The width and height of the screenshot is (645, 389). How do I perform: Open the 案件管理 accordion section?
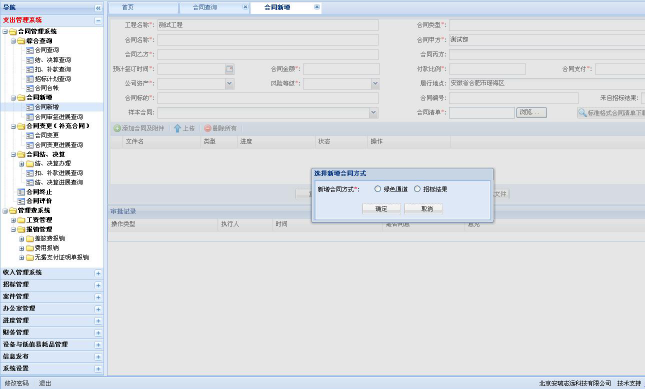[52, 296]
